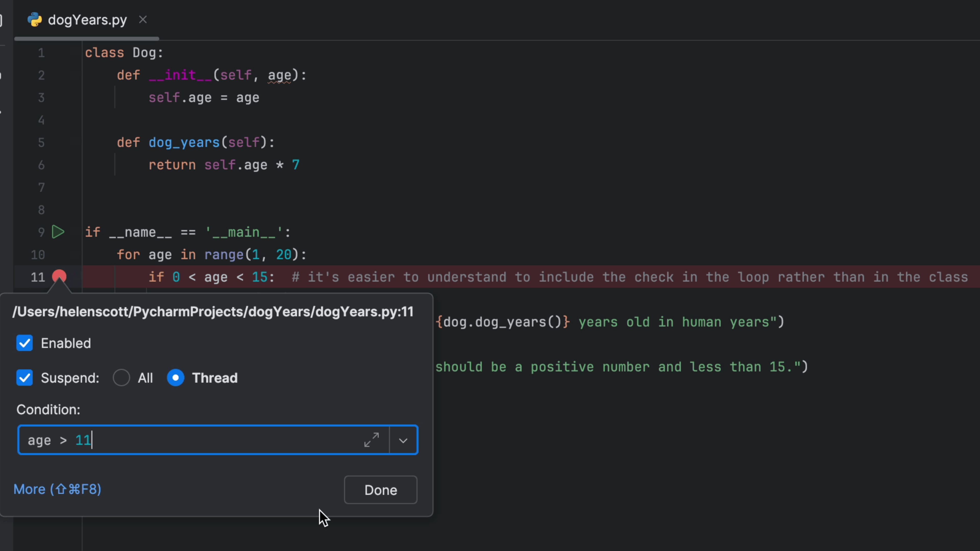
Task: Click the Python file icon on the dogYears.py tab
Action: (x=35, y=20)
